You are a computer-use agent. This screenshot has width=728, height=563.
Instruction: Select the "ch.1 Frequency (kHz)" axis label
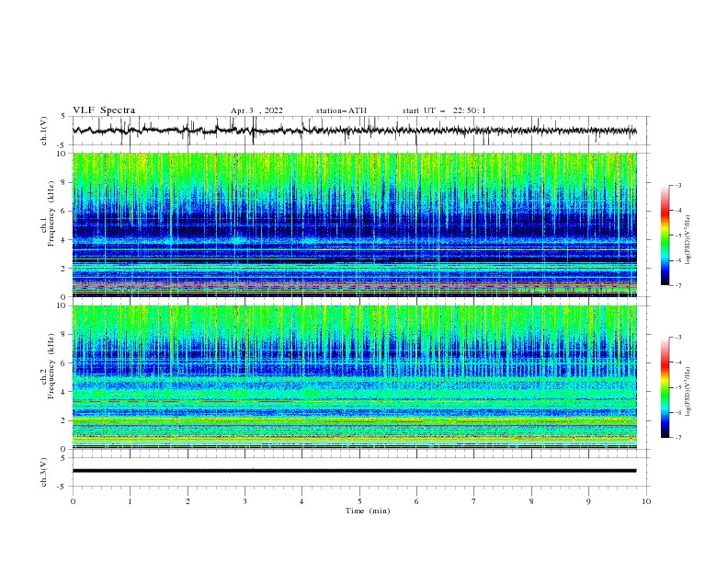tap(48, 224)
